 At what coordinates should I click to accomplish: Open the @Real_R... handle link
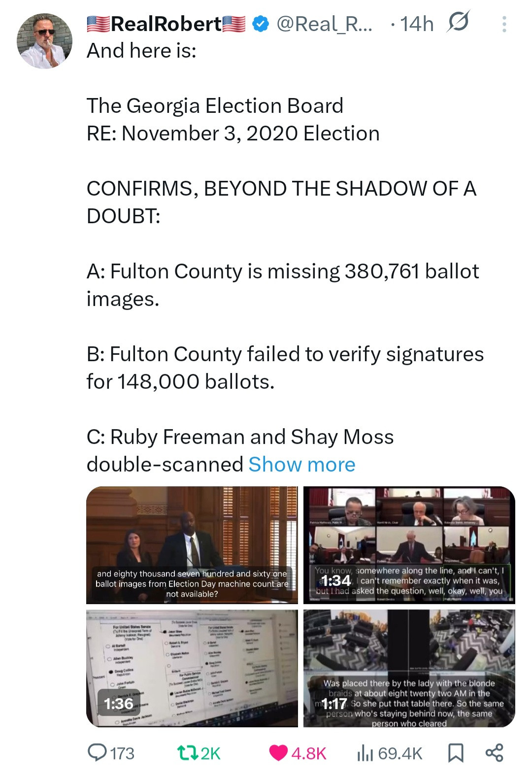coord(324,24)
